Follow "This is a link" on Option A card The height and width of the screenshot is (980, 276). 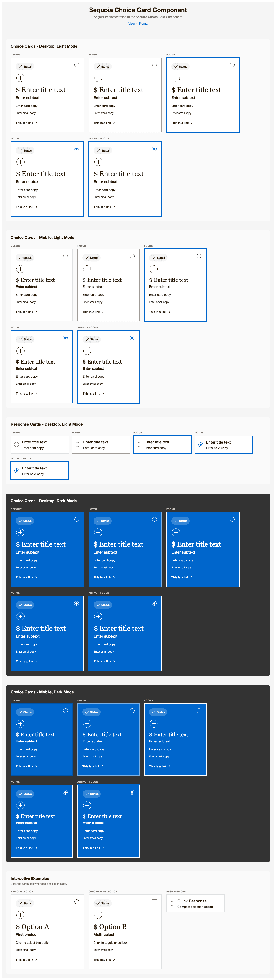point(24,960)
